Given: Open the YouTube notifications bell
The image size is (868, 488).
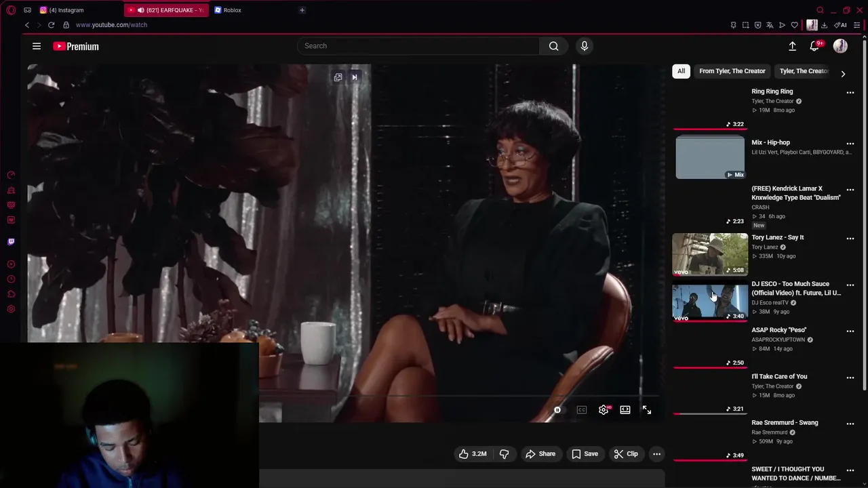Looking at the screenshot, I should point(815,46).
